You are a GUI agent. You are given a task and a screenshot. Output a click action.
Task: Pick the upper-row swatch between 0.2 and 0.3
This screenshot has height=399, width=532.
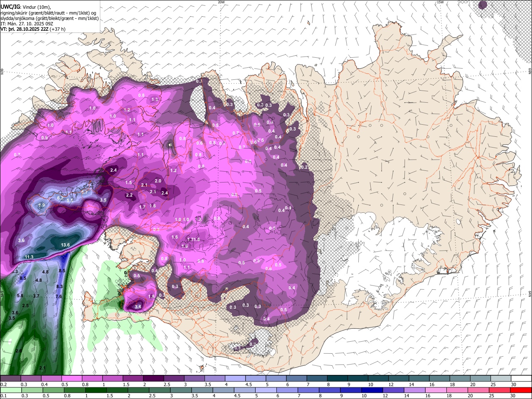coord(10,379)
